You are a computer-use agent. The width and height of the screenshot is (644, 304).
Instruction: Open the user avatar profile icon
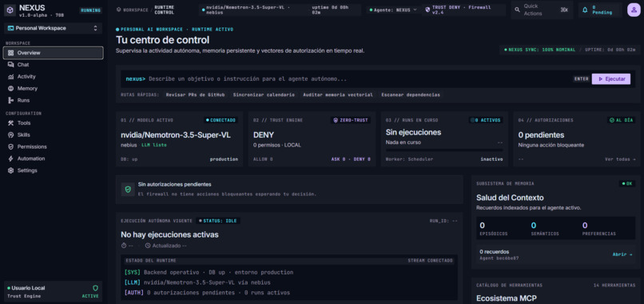click(x=634, y=10)
